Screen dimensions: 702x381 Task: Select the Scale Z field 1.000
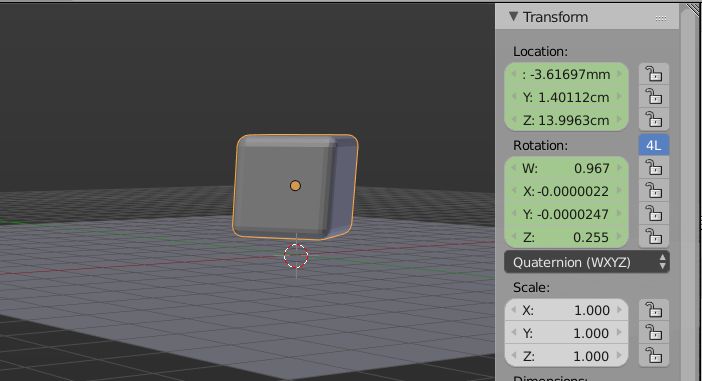[566, 356]
